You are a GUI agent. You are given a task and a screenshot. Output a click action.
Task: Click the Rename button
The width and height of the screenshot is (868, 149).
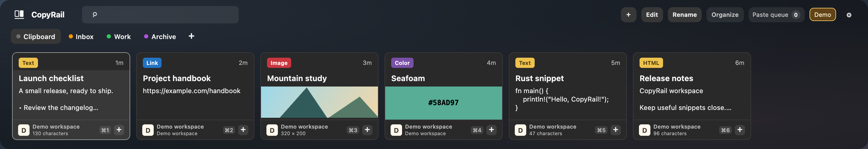pos(684,15)
